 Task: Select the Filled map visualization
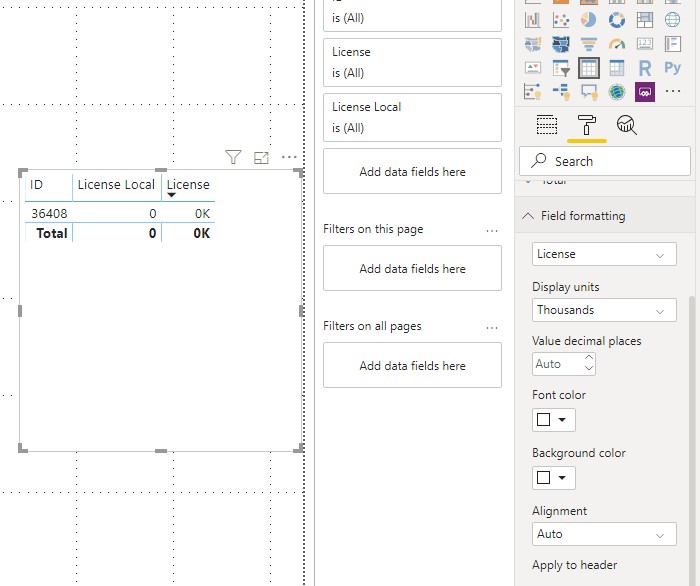(x=533, y=44)
